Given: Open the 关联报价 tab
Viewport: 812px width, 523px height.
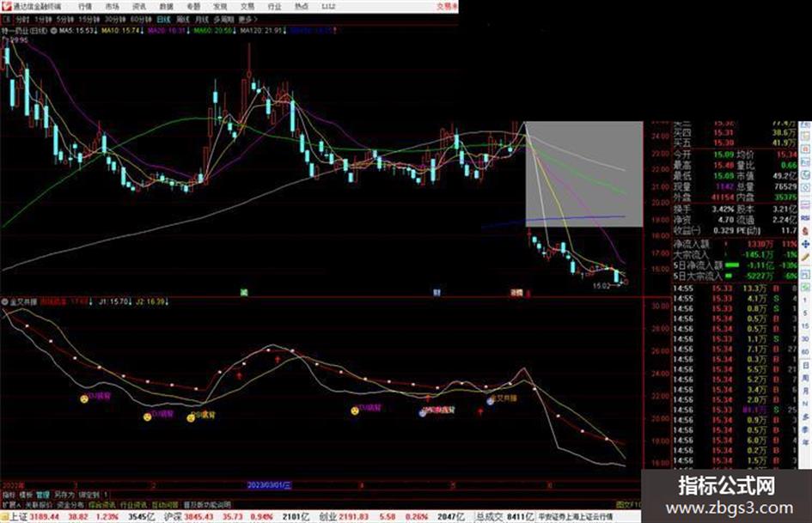Looking at the screenshot, I should tap(39, 505).
